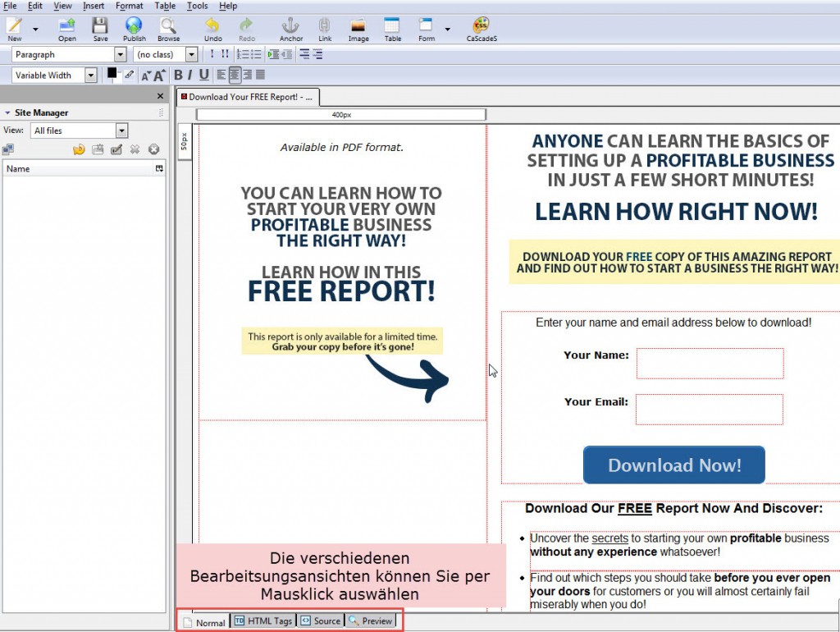Click the black text color swatch
840x632 pixels.
[112, 73]
